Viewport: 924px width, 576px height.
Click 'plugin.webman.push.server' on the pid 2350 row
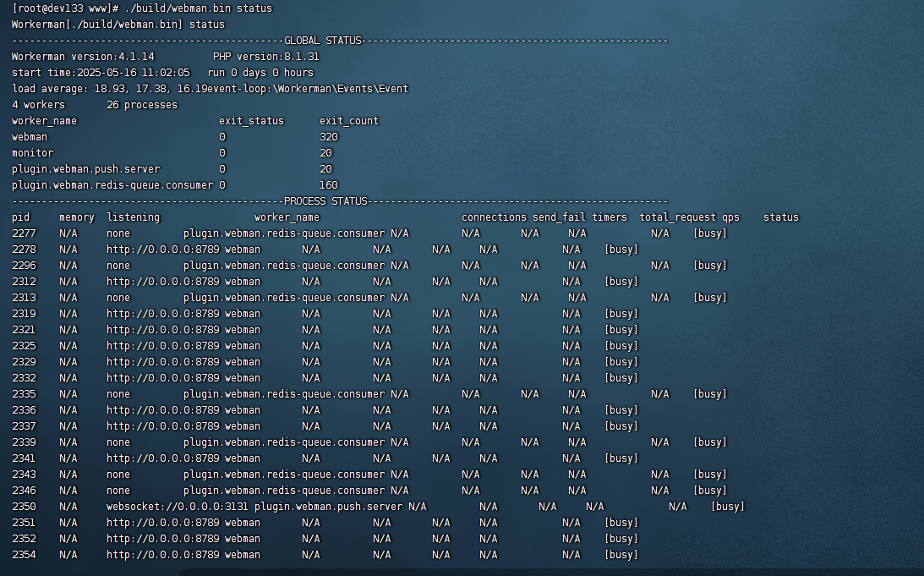pos(329,507)
